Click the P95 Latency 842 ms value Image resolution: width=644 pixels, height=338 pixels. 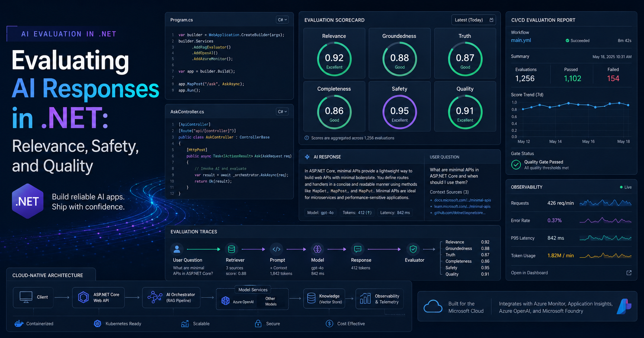click(x=556, y=238)
